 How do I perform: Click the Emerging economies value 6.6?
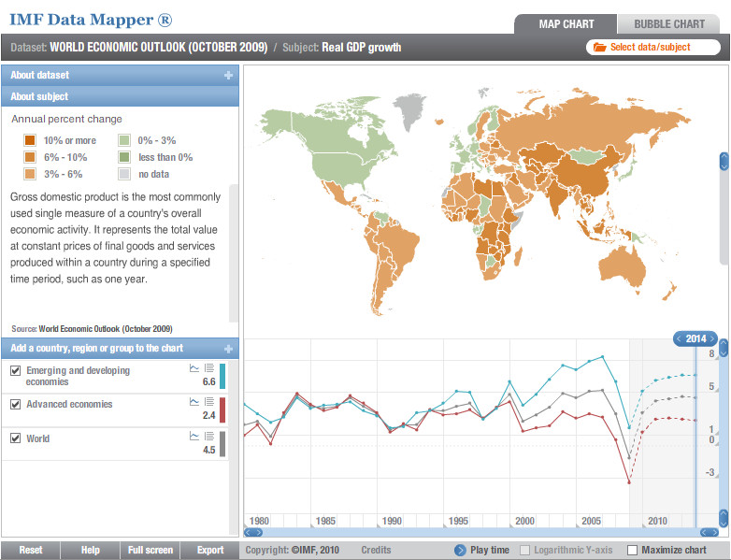click(208, 381)
